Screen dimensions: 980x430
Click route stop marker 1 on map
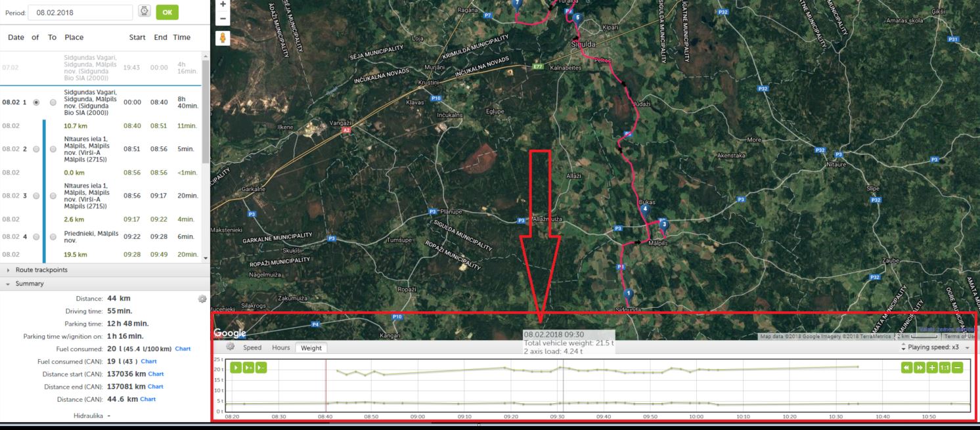(x=628, y=295)
